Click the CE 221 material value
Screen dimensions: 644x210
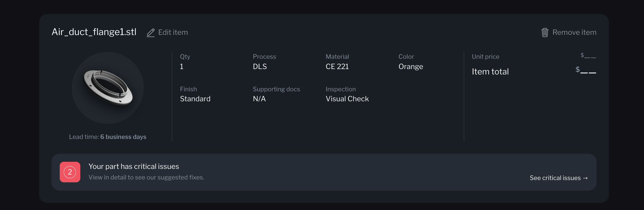(337, 66)
